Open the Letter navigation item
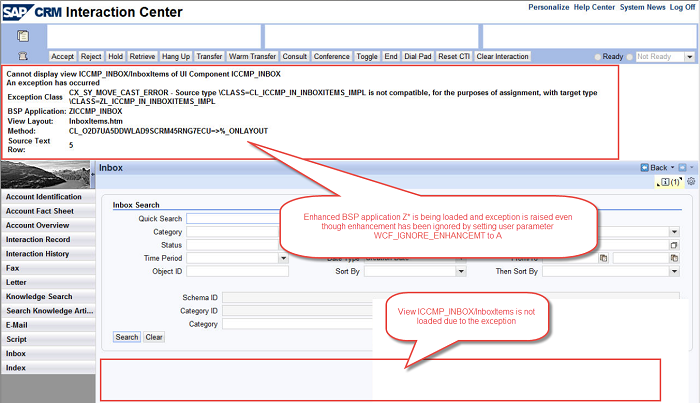The height and width of the screenshot is (403, 700). 48,283
